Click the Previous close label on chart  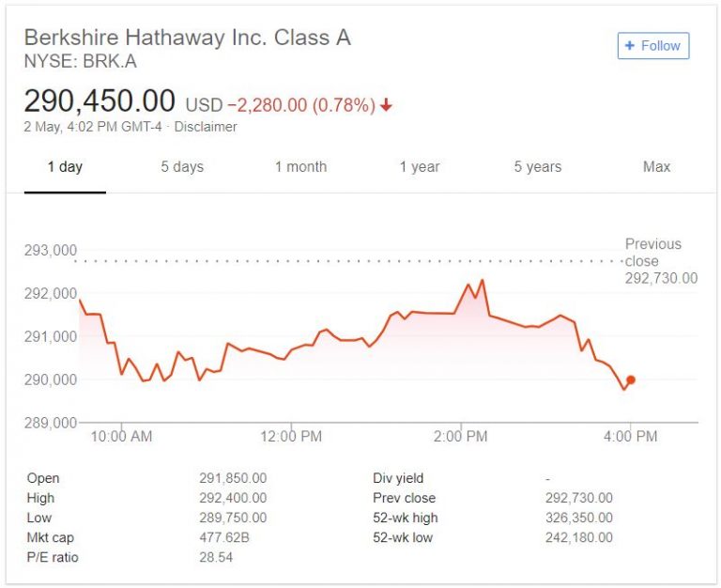point(654,253)
